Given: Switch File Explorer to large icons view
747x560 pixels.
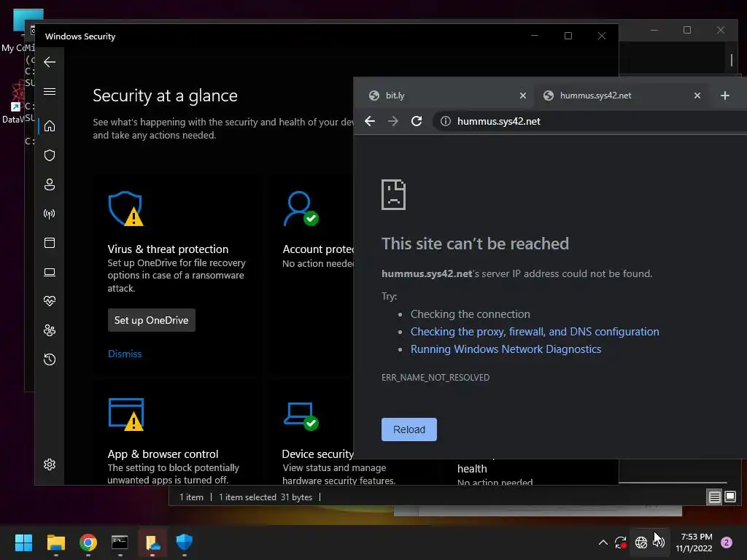Looking at the screenshot, I should coord(730,497).
